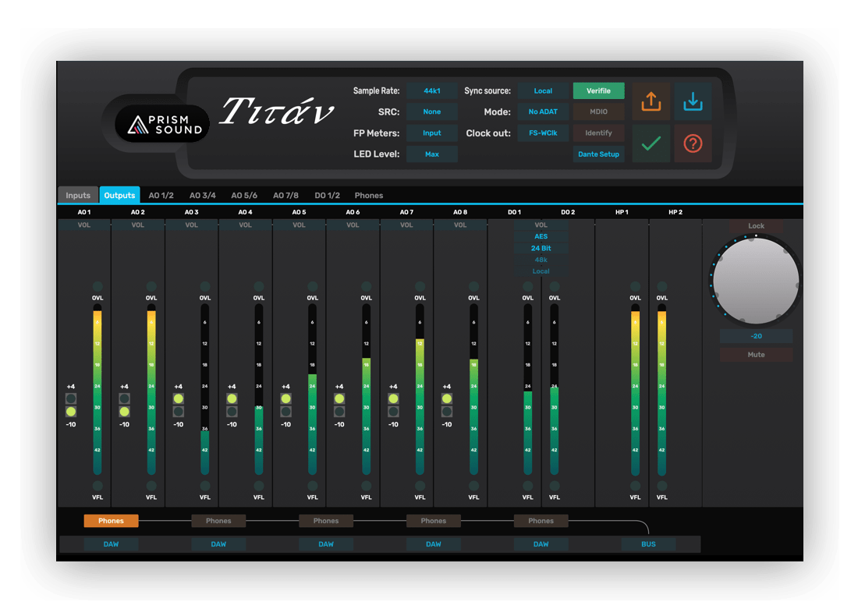Open the AO 3/4 tab
Image resolution: width=858 pixels, height=616 pixels.
(x=203, y=195)
